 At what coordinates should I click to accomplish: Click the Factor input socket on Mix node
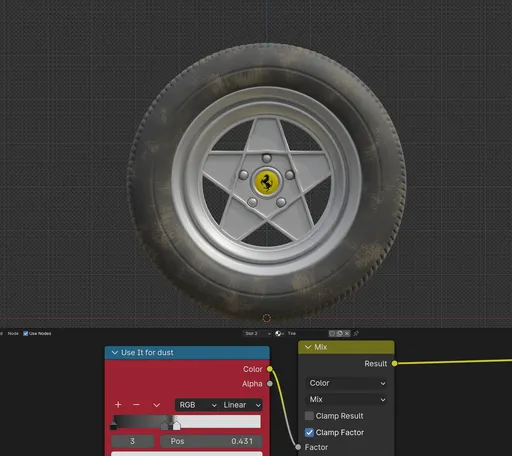(298, 447)
